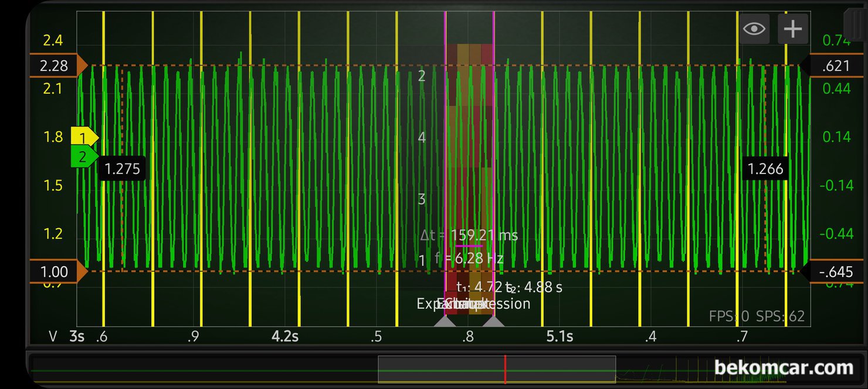Tap the 2.4 voltage axis label
Viewport: 868px width, 389px height.
[x=53, y=40]
